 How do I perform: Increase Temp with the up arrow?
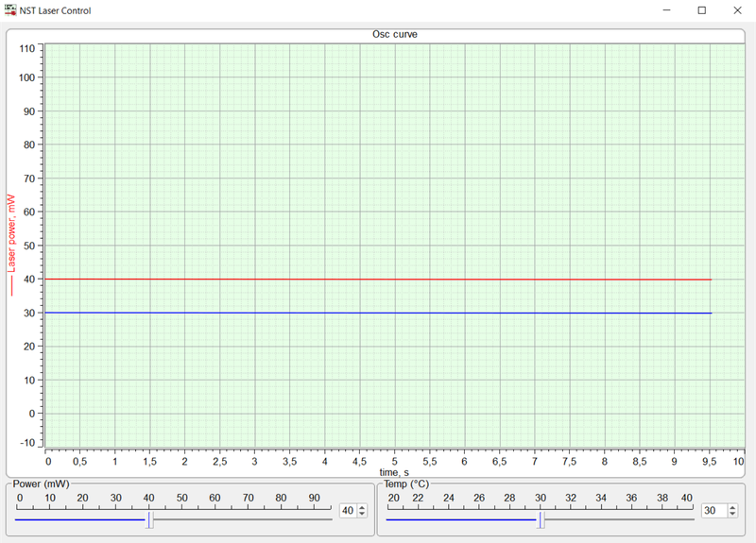[732, 507]
